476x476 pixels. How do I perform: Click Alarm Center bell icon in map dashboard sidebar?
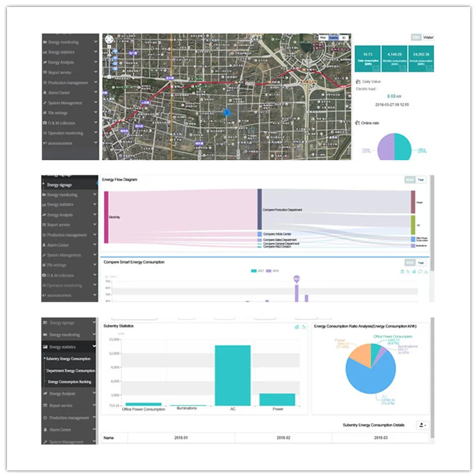pos(45,93)
